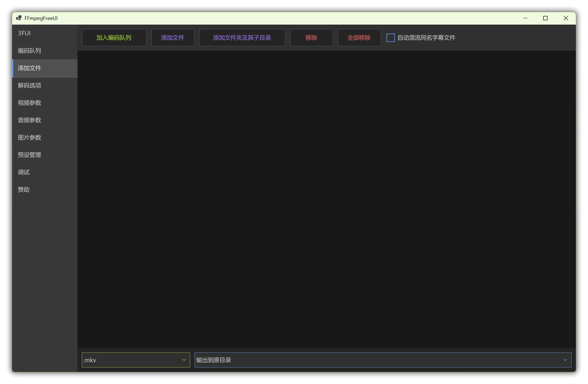
Task: Maximize the FFmpegFreeUI window
Action: (546, 18)
